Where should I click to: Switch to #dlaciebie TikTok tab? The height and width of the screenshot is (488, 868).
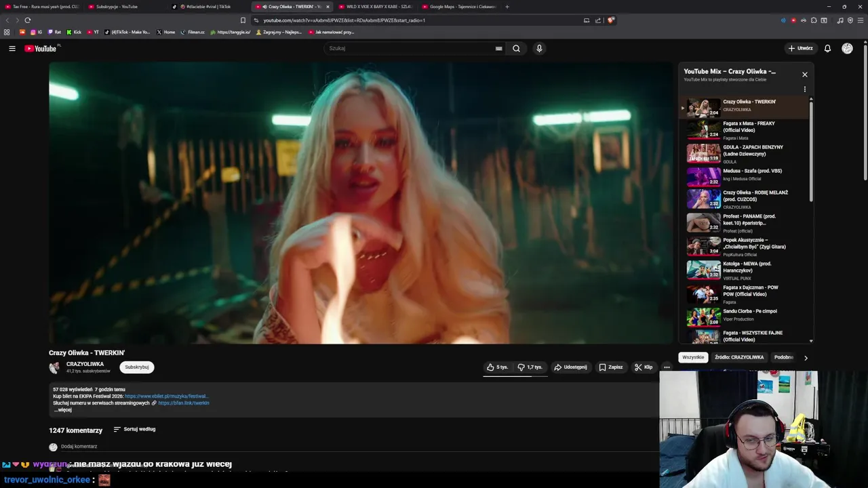208,7
